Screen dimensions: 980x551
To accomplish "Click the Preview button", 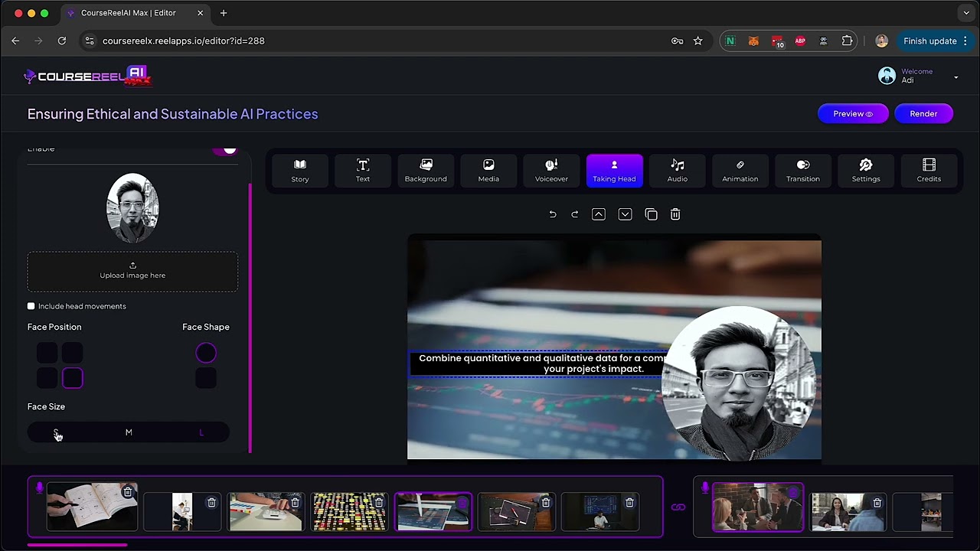I will [x=853, y=113].
